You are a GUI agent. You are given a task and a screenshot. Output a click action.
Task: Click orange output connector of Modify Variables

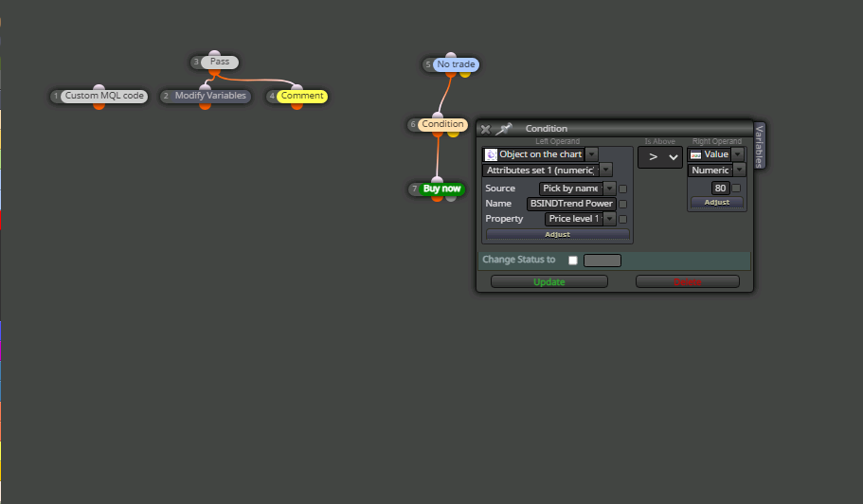(x=205, y=105)
